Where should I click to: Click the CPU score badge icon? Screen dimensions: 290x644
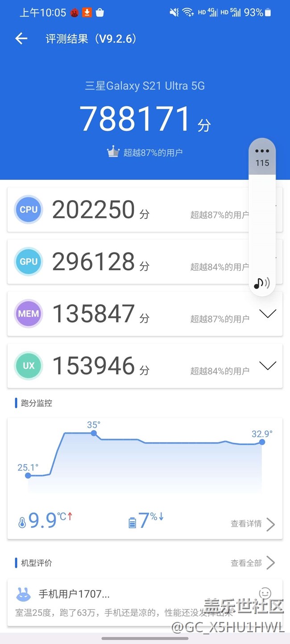pos(29,209)
